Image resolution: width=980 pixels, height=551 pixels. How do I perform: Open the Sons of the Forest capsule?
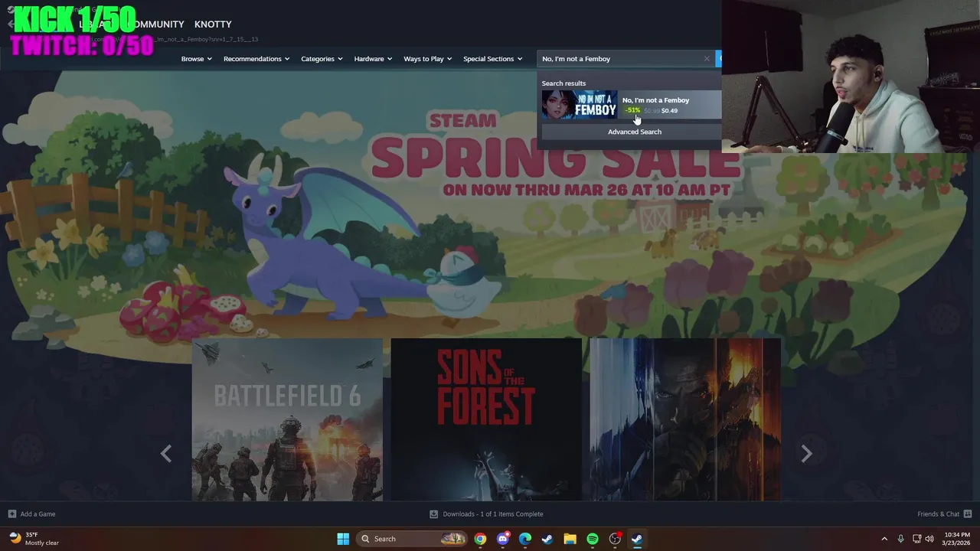(x=486, y=419)
